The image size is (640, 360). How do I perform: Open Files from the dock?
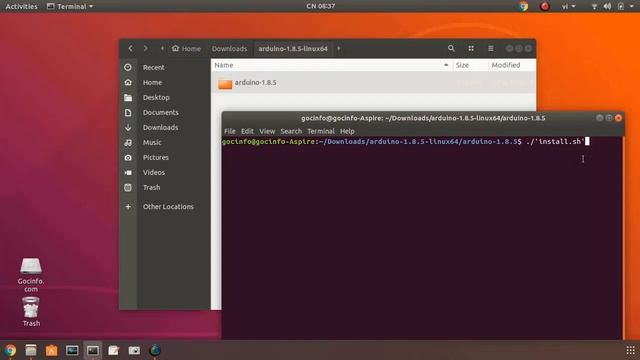(x=31, y=350)
